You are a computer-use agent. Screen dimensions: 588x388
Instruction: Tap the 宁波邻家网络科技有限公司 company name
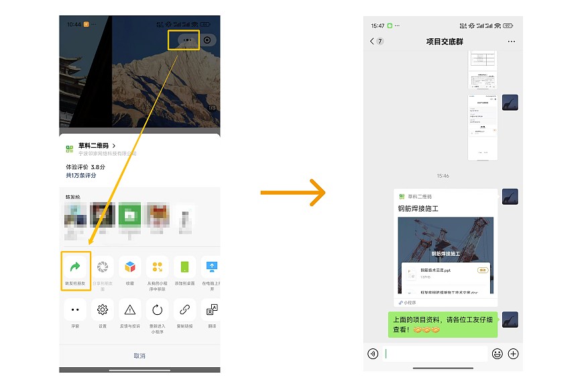107,153
